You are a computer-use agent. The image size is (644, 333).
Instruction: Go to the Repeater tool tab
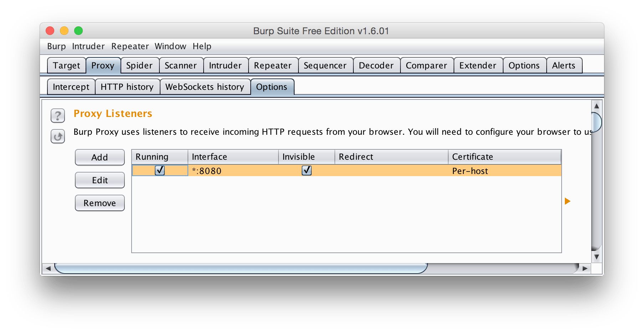coord(273,66)
